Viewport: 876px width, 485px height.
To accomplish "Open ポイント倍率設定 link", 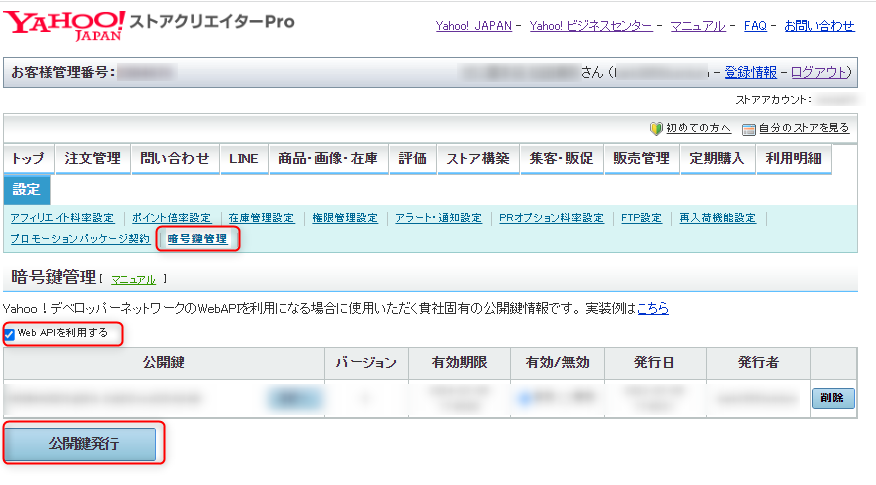I will pyautogui.click(x=171, y=218).
